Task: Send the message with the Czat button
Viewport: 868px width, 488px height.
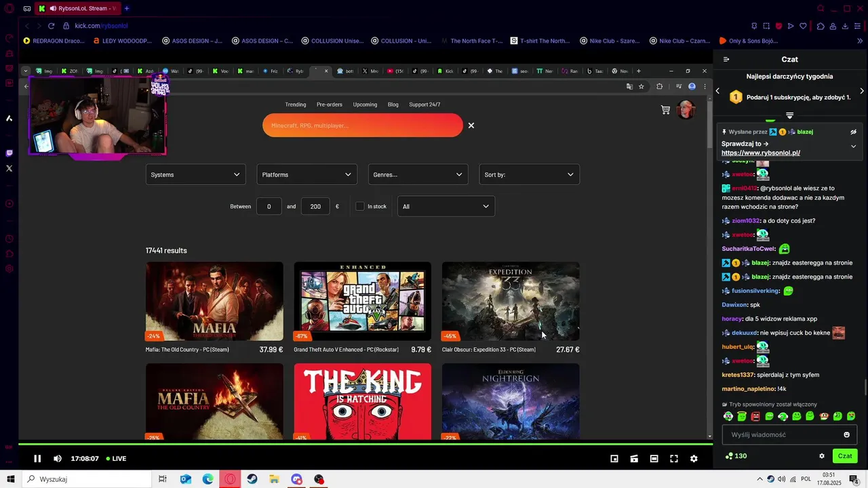Action: tap(845, 456)
